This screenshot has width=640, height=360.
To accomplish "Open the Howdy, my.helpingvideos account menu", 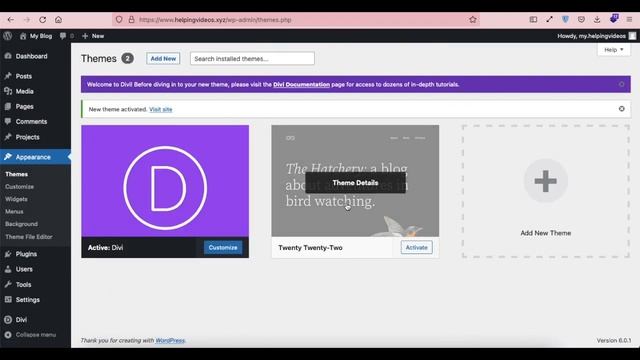I will pos(596,36).
